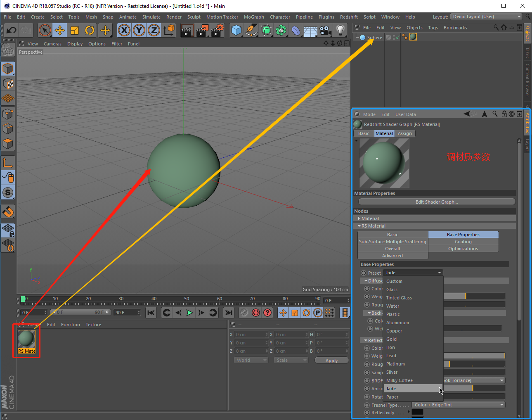This screenshot has width=532, height=420.
Task: Select Polygons mode icon in left toolbar
Action: [x=8, y=144]
